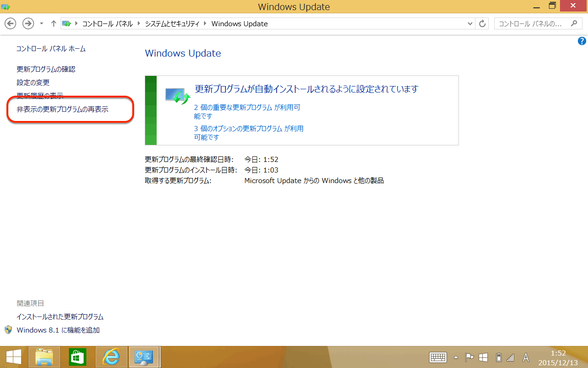Screen dimensions: 588x368
Task: Open File Explorer from the taskbar
Action: (44, 357)
